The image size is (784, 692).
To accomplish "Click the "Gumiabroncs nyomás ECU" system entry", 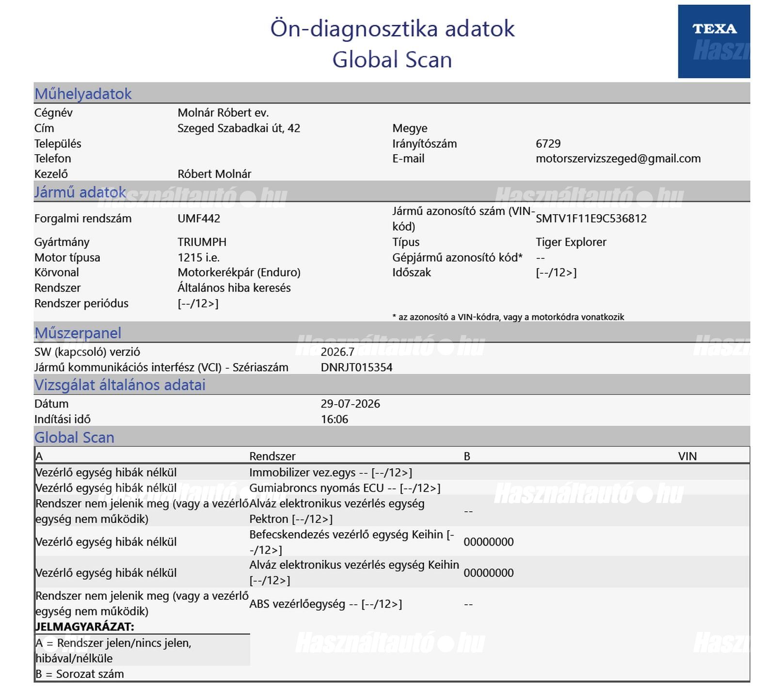I will click(x=345, y=488).
